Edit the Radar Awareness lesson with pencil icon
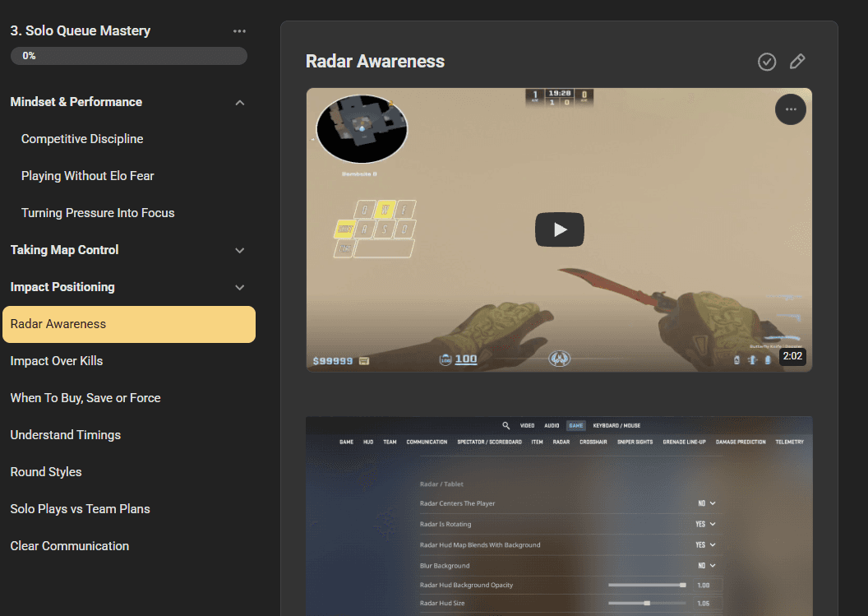This screenshot has height=616, width=868. 797,62
